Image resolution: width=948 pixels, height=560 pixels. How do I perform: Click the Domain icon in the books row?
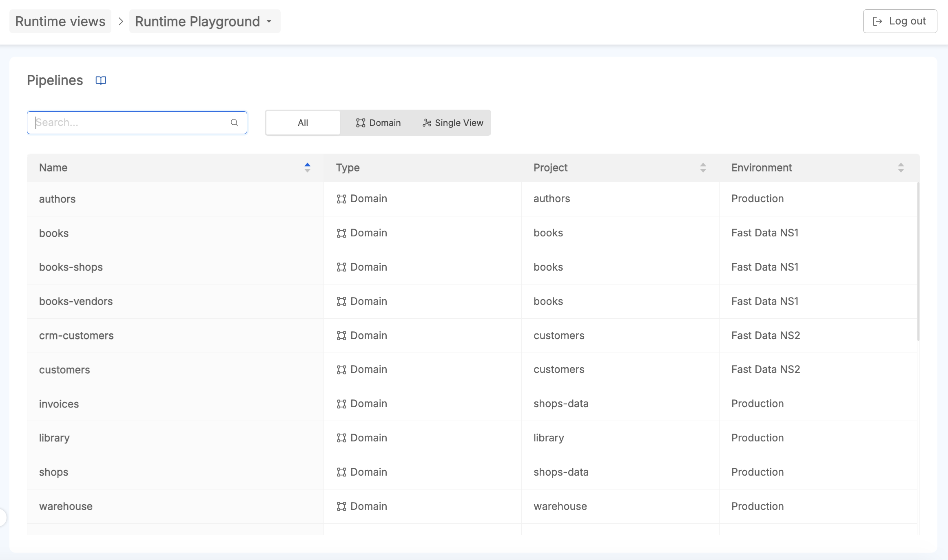point(342,233)
